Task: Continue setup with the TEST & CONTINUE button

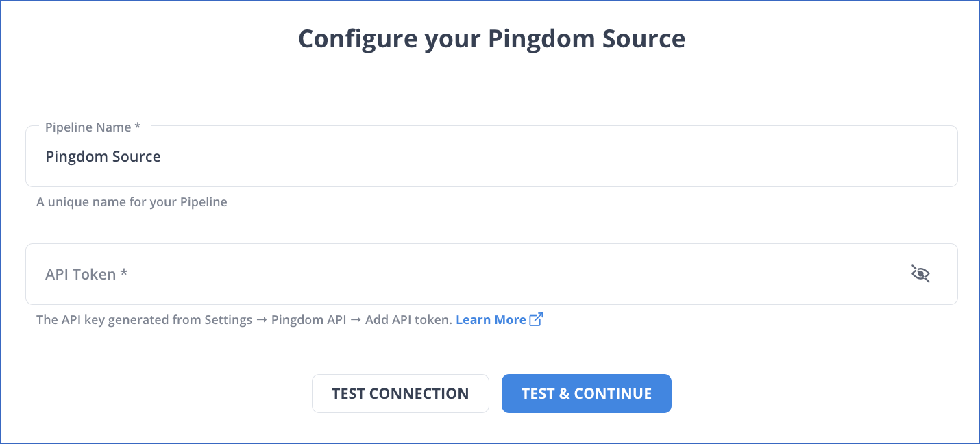Action: tap(586, 393)
